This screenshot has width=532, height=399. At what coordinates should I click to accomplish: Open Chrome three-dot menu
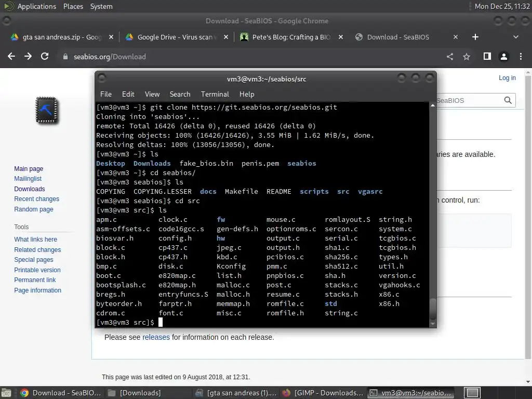coord(521,57)
